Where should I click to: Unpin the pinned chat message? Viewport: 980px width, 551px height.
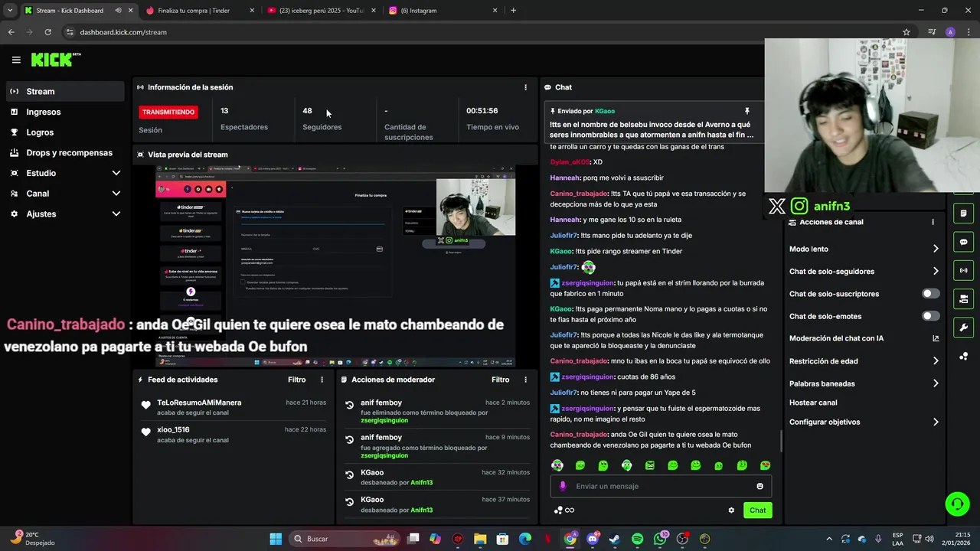coord(747,111)
